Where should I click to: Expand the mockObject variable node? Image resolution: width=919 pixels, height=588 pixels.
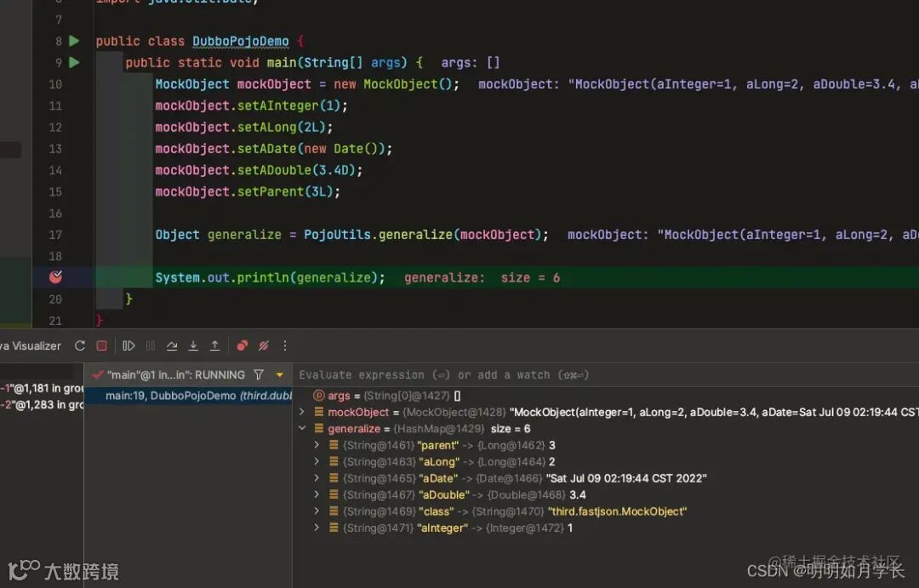(x=302, y=412)
